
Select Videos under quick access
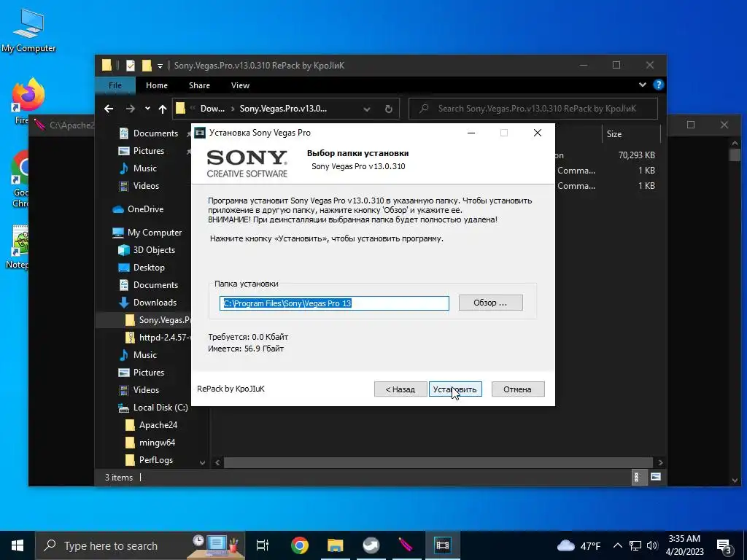146,186
